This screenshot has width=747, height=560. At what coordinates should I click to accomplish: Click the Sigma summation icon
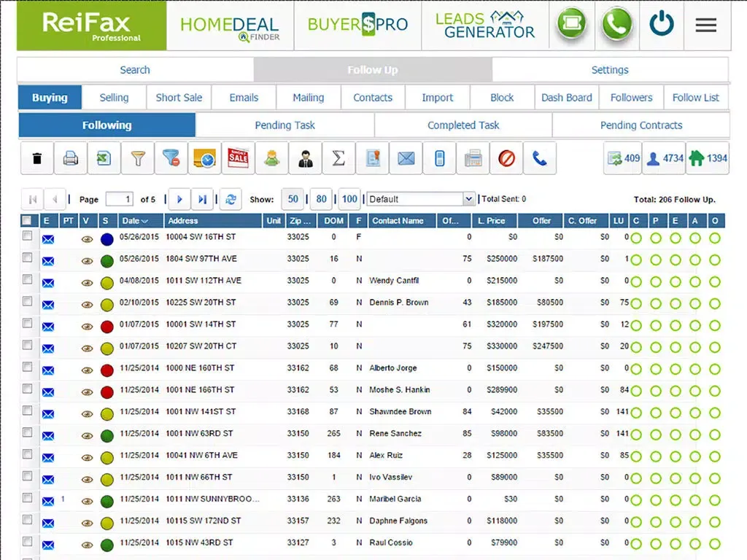[x=338, y=158]
